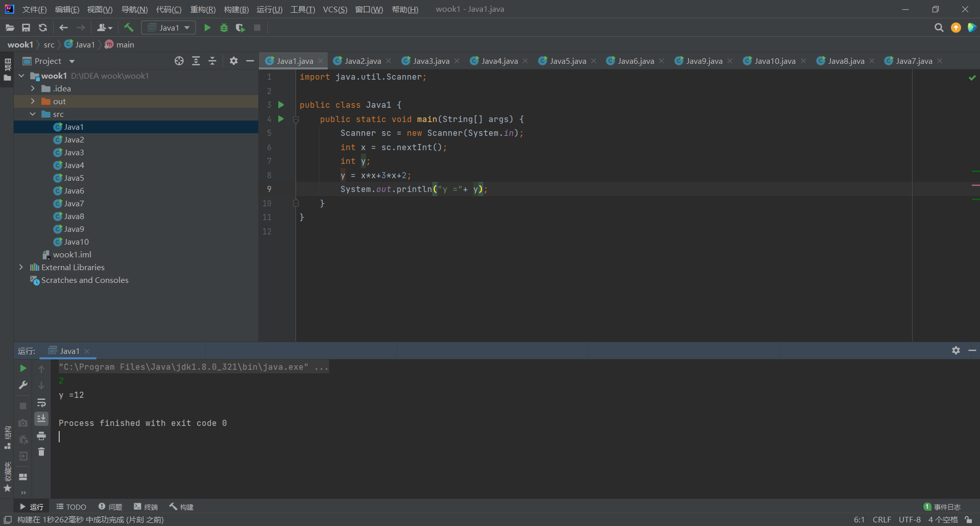The width and height of the screenshot is (980, 526).
Task: Open Project panel settings gear
Action: (234, 61)
